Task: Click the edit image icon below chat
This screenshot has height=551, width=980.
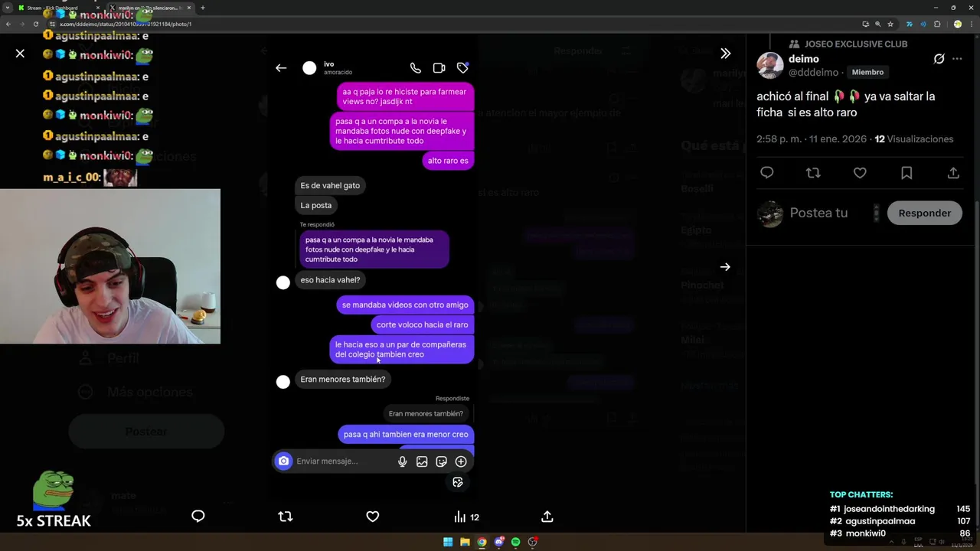Action: point(458,482)
